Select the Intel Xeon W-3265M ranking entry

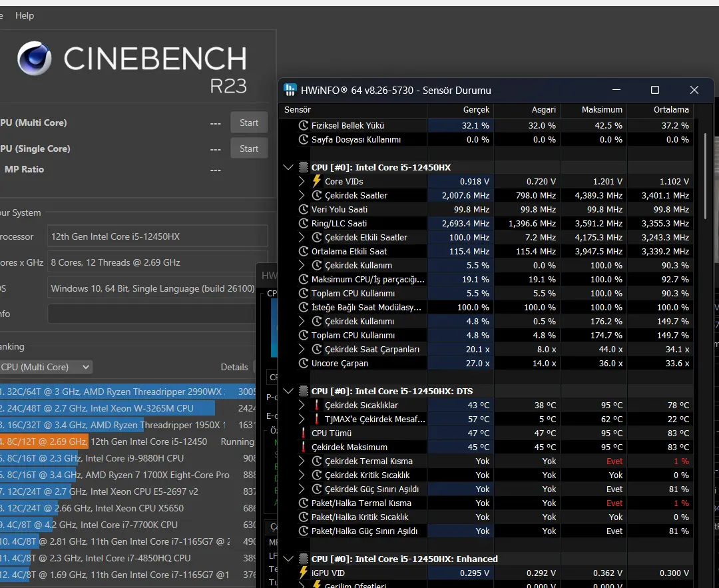coord(127,408)
